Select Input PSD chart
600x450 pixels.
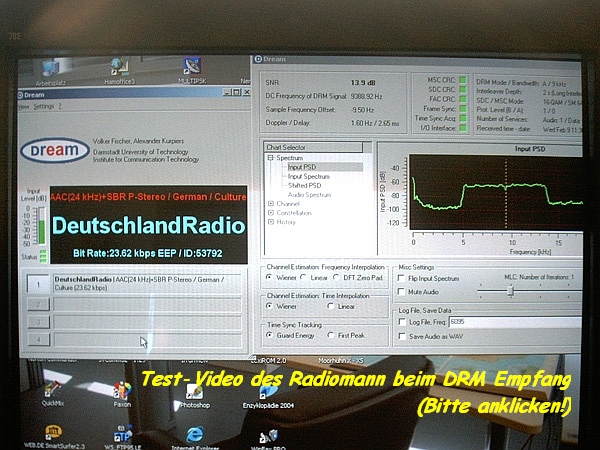pyautogui.click(x=302, y=167)
